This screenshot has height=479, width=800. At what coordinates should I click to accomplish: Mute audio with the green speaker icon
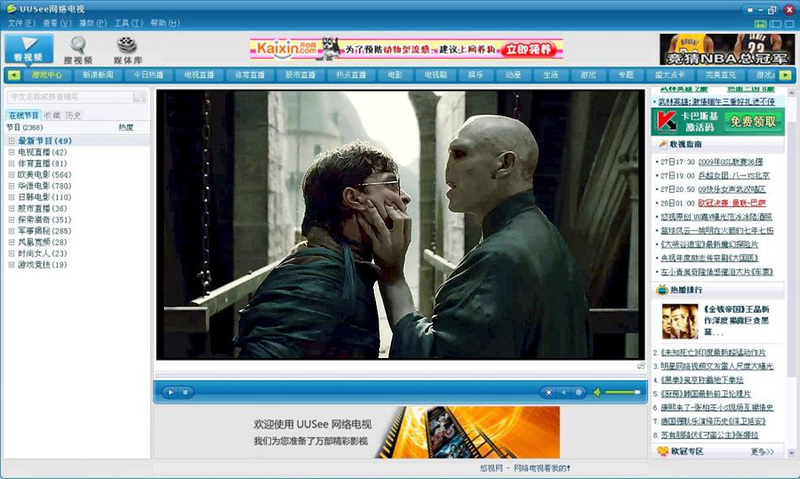(x=596, y=392)
